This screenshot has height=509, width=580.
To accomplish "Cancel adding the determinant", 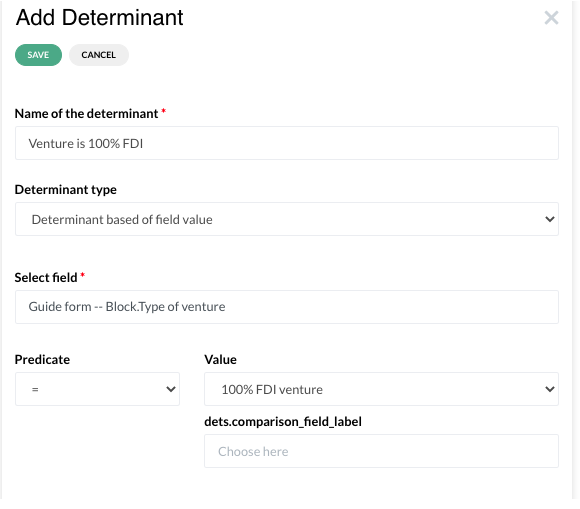I will 99,55.
